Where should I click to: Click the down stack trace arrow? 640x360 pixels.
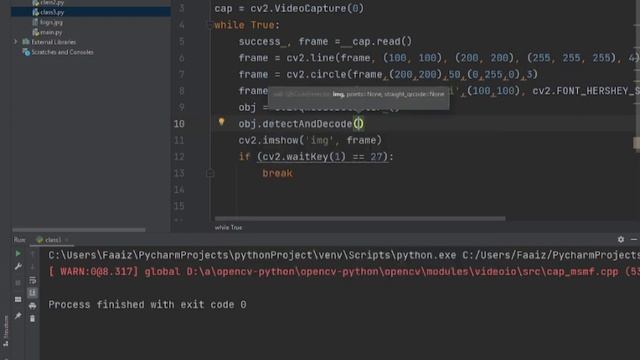click(33, 267)
